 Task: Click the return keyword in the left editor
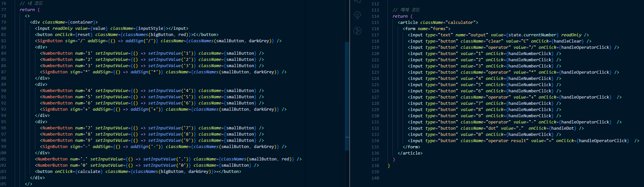27,10
